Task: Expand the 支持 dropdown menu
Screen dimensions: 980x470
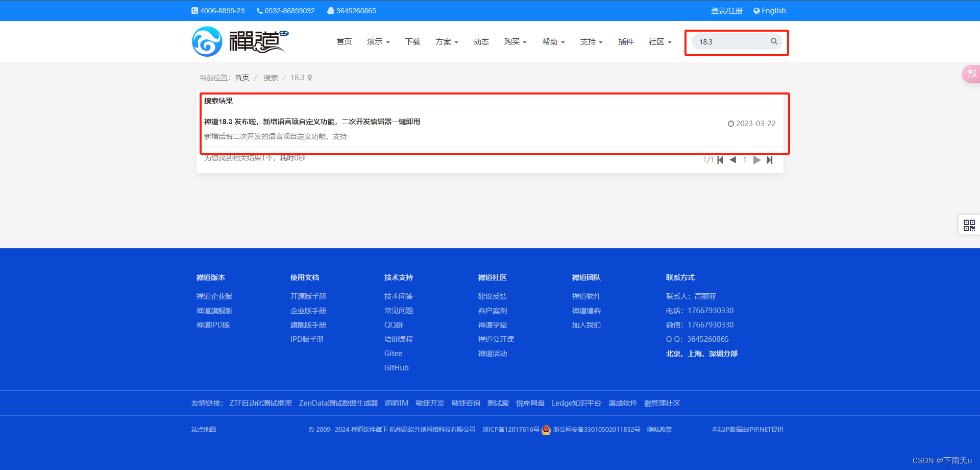Action: 591,42
